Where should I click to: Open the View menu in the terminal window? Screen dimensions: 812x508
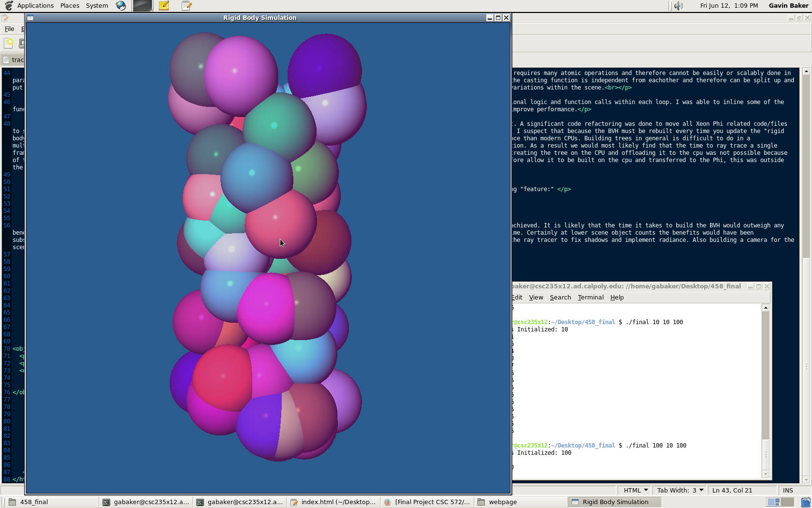(x=536, y=298)
